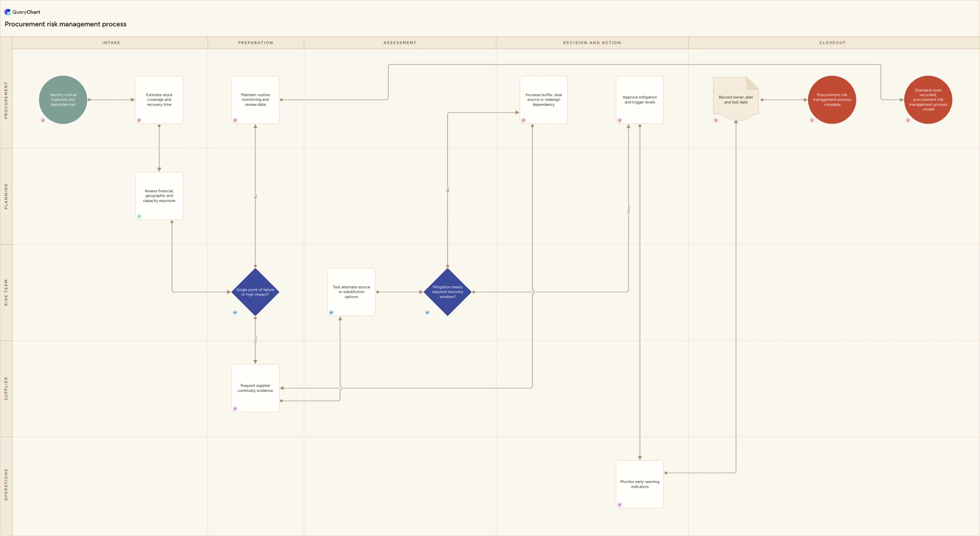Viewport: 980px width, 536px height.
Task: Click the blue RT badge below 'Single point of failure' diamond
Action: coord(235,313)
